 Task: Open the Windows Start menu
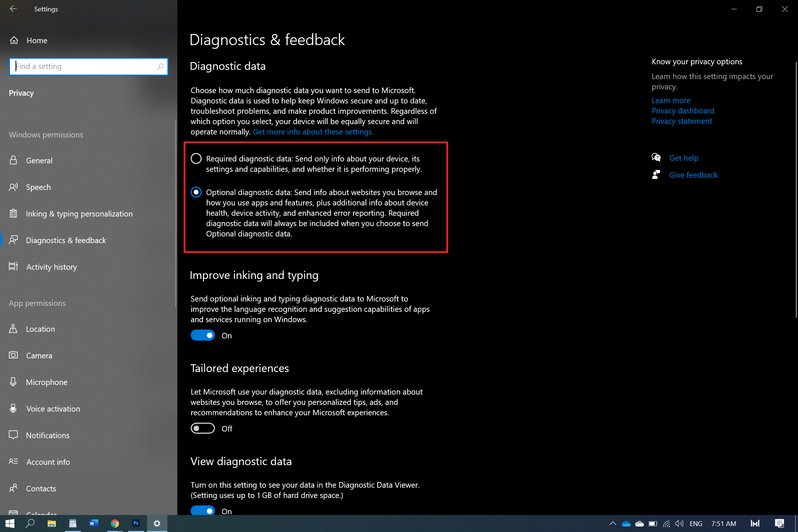click(x=10, y=524)
